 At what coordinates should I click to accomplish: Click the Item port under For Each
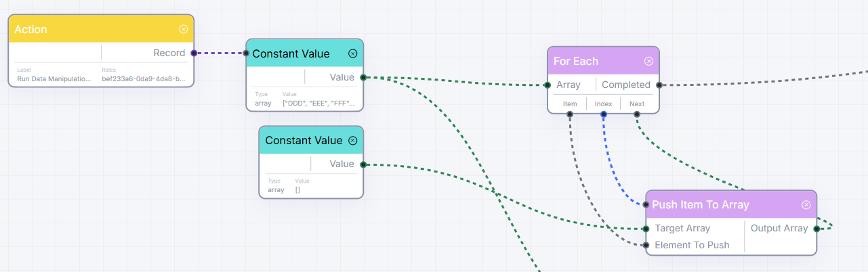click(570, 114)
